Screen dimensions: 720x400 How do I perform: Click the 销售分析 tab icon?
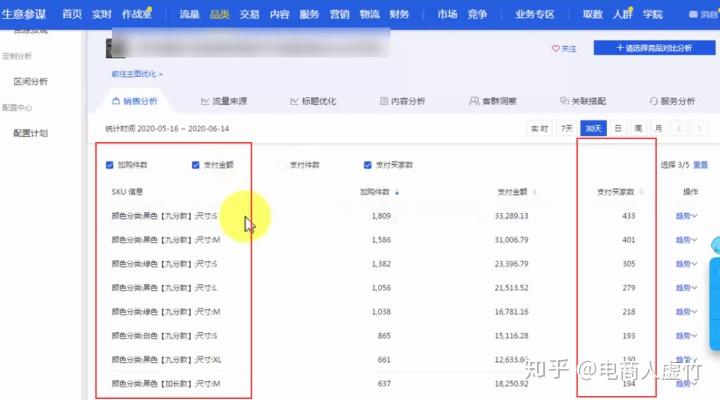click(x=116, y=101)
